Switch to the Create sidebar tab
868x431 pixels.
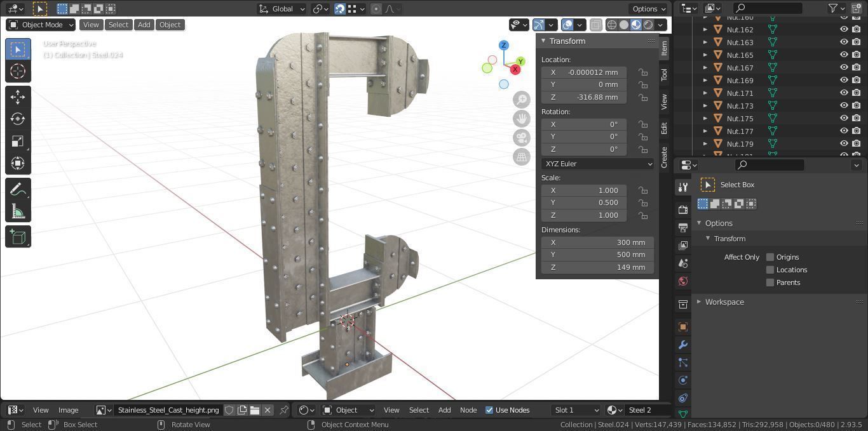[664, 157]
